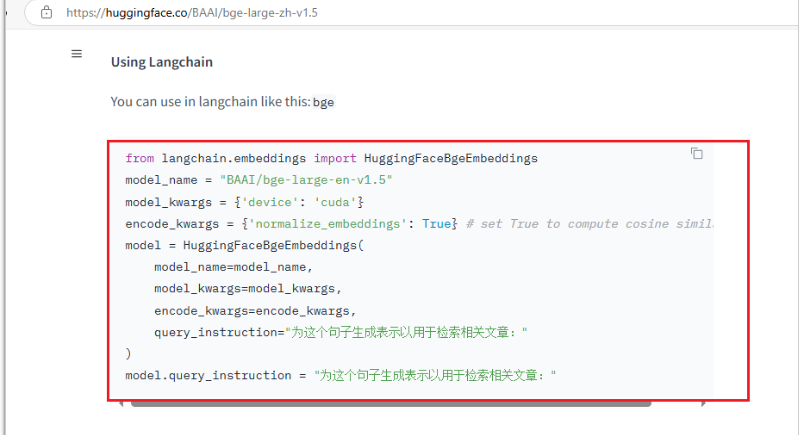Click the "model = HuggingFaceBgeEmbeddings(" line
This screenshot has width=799, height=435.
point(245,246)
